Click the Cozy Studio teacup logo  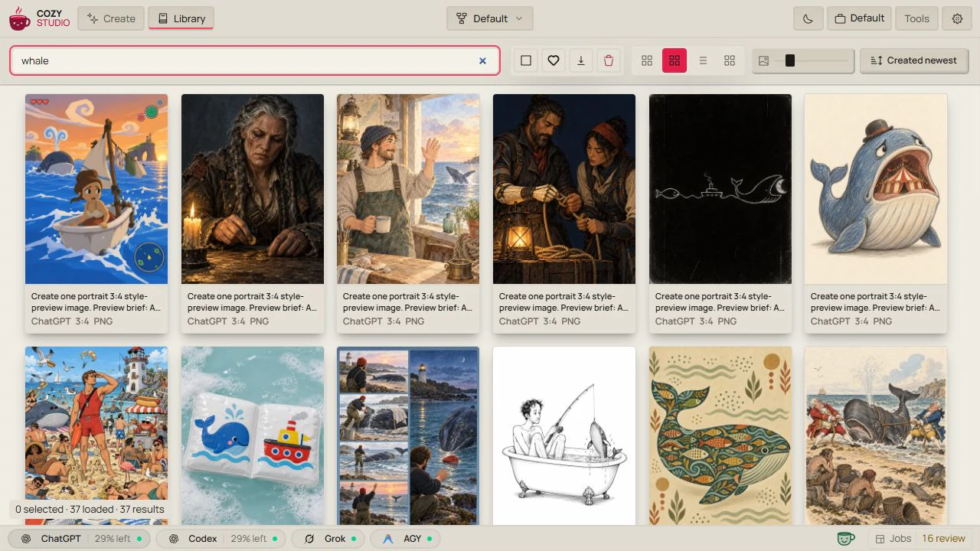20,18
